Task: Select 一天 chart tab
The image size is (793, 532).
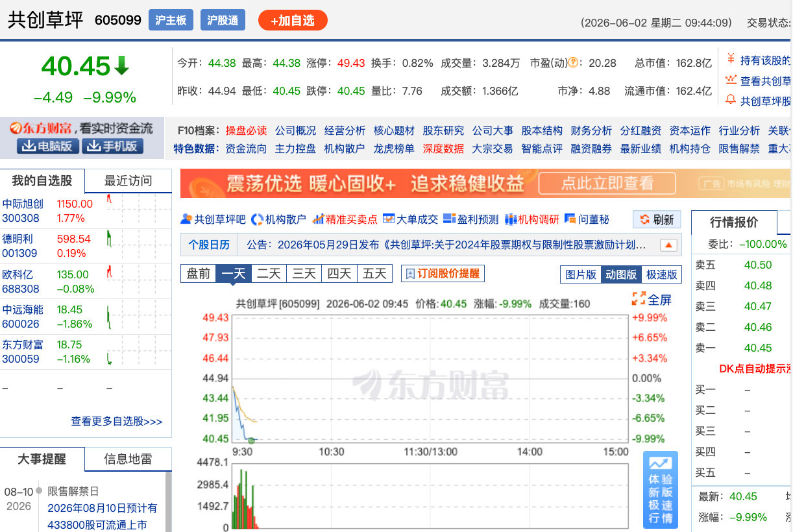Action: pyautogui.click(x=234, y=273)
